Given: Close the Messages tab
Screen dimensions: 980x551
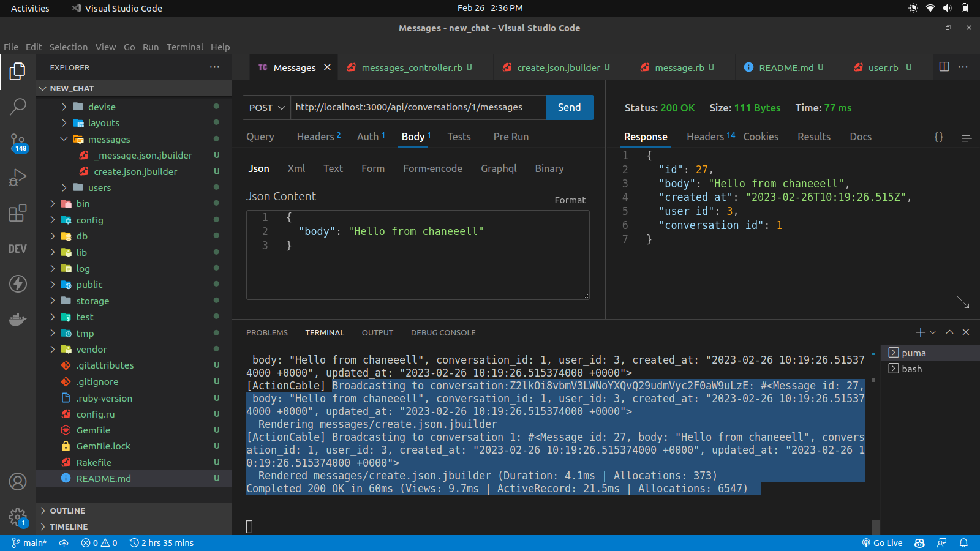Looking at the screenshot, I should tap(327, 67).
